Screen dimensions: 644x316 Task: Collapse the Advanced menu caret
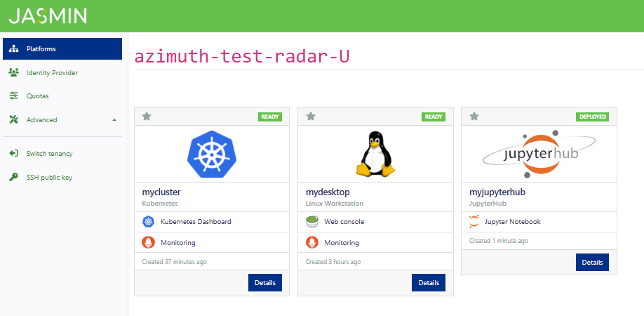[114, 120]
